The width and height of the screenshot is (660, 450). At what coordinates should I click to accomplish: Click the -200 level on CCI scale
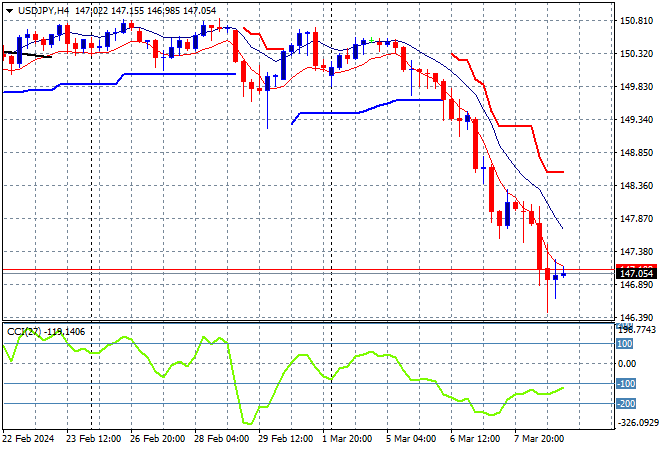pos(626,403)
